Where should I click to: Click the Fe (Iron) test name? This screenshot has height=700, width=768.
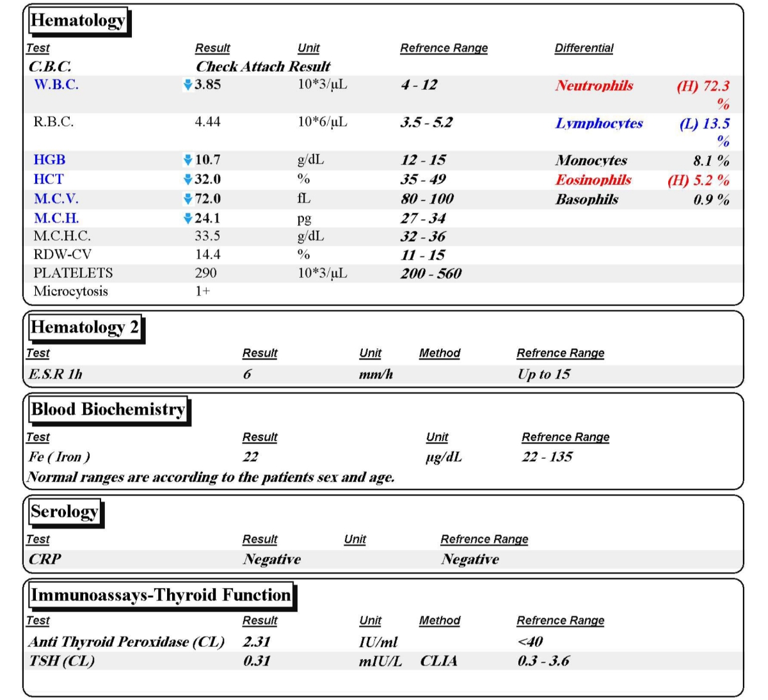(x=59, y=457)
